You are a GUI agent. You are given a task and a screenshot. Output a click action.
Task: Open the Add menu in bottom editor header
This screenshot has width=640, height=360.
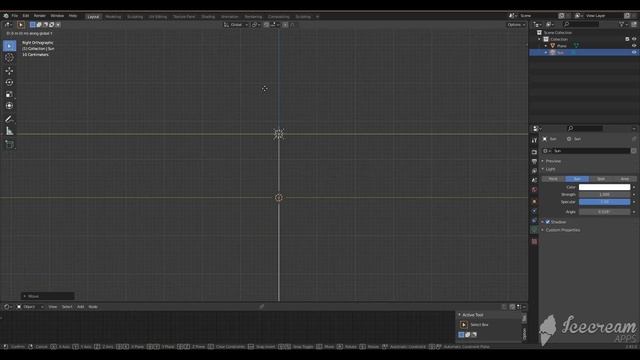pyautogui.click(x=80, y=307)
